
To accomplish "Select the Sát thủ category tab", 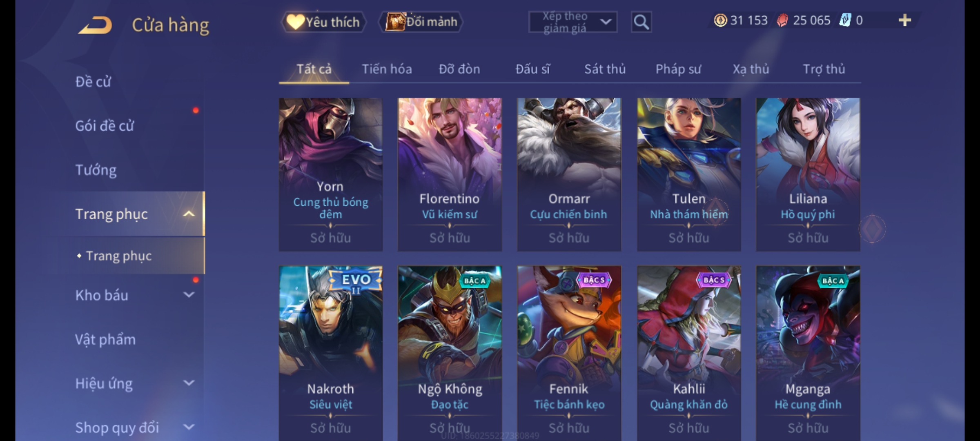I will (x=605, y=69).
